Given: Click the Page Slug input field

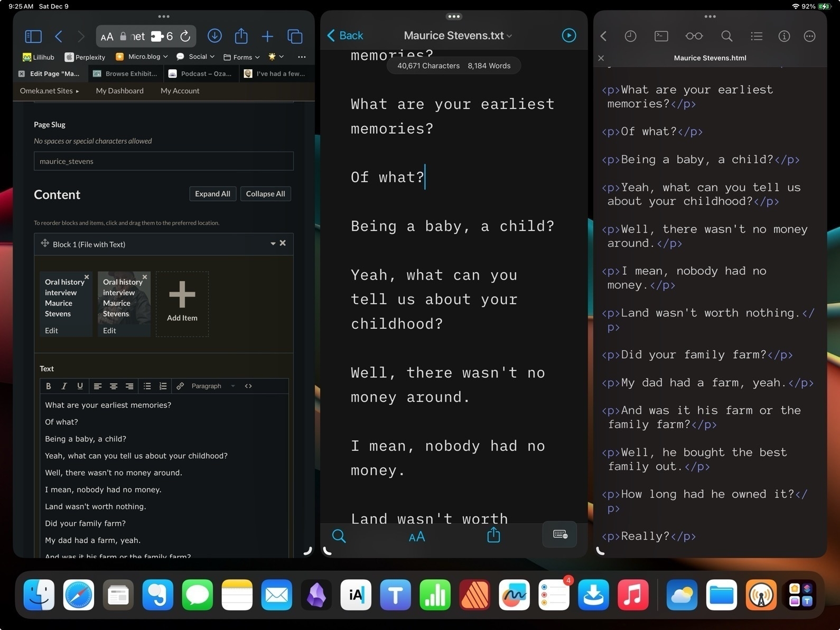Looking at the screenshot, I should tap(163, 161).
